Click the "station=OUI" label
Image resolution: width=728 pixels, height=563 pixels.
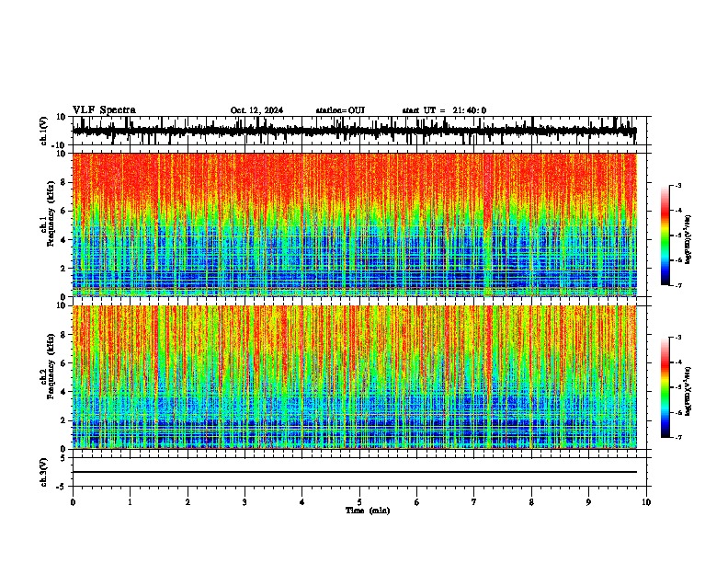[x=340, y=110]
